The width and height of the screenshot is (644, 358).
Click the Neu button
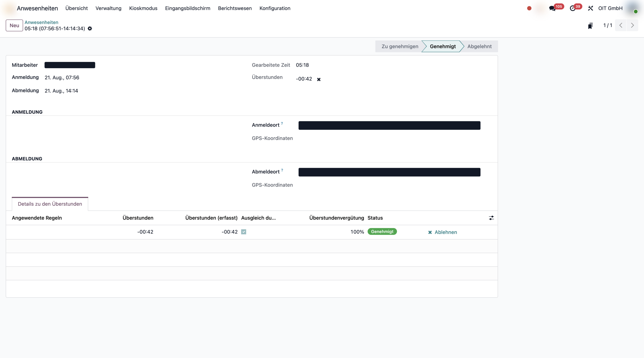[x=14, y=25]
